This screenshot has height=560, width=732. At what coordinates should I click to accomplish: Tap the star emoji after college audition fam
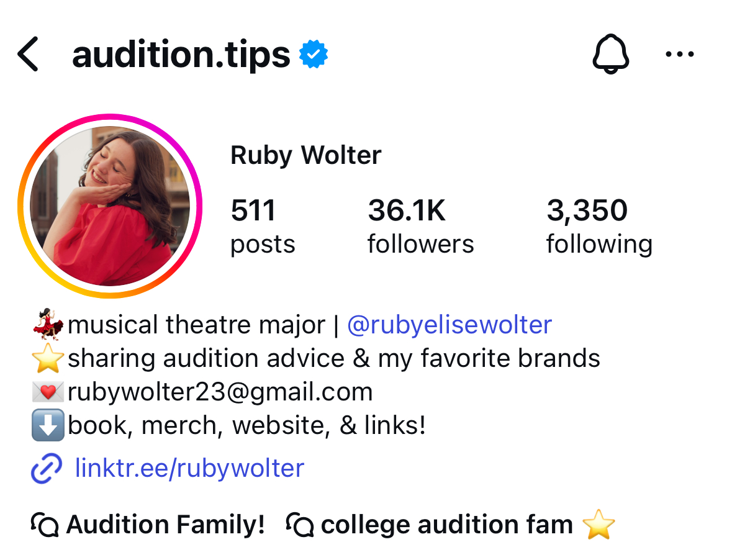(599, 525)
